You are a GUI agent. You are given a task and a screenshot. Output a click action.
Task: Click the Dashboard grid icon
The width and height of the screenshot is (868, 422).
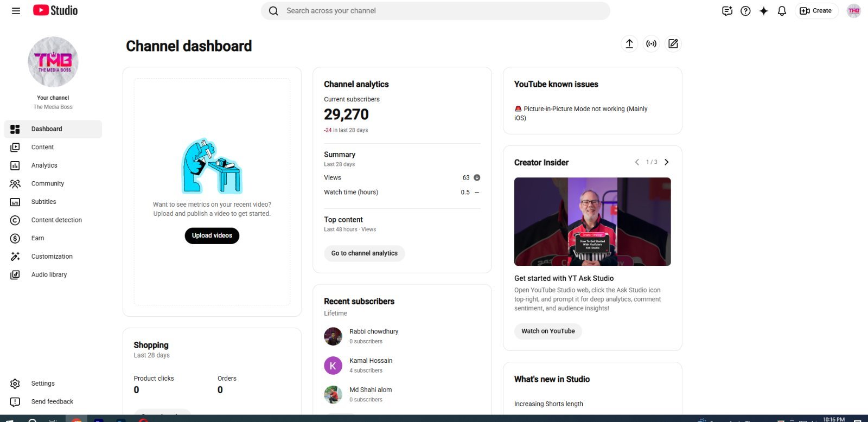pos(15,129)
